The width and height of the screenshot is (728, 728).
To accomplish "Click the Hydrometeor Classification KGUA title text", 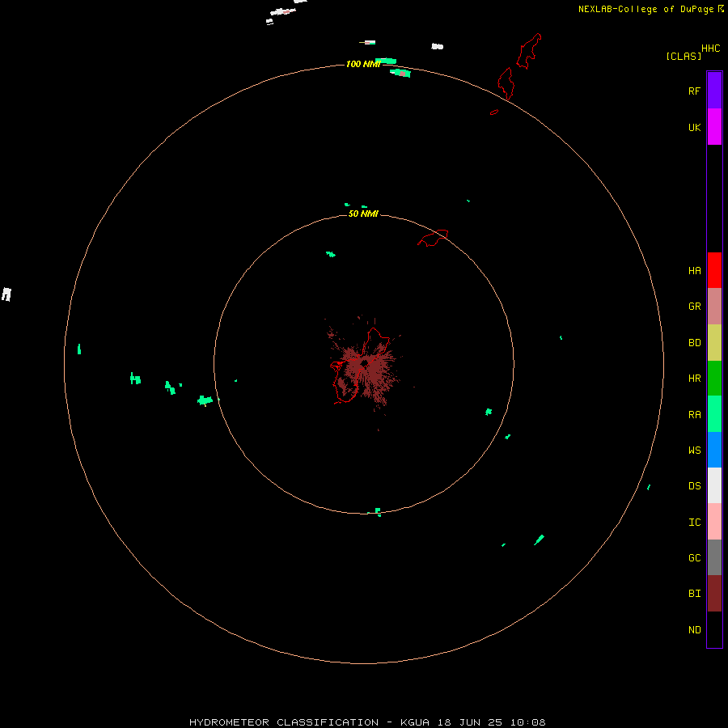I will 367,722.
